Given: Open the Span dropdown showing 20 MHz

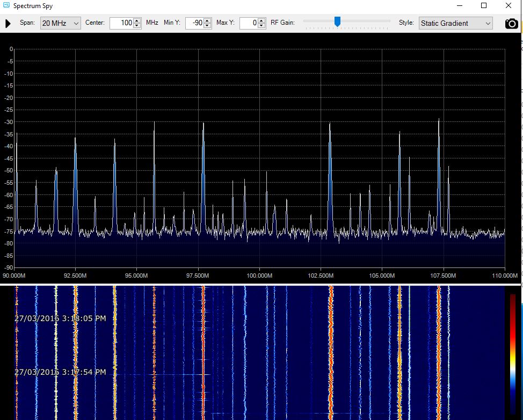Looking at the screenshot, I should point(60,24).
